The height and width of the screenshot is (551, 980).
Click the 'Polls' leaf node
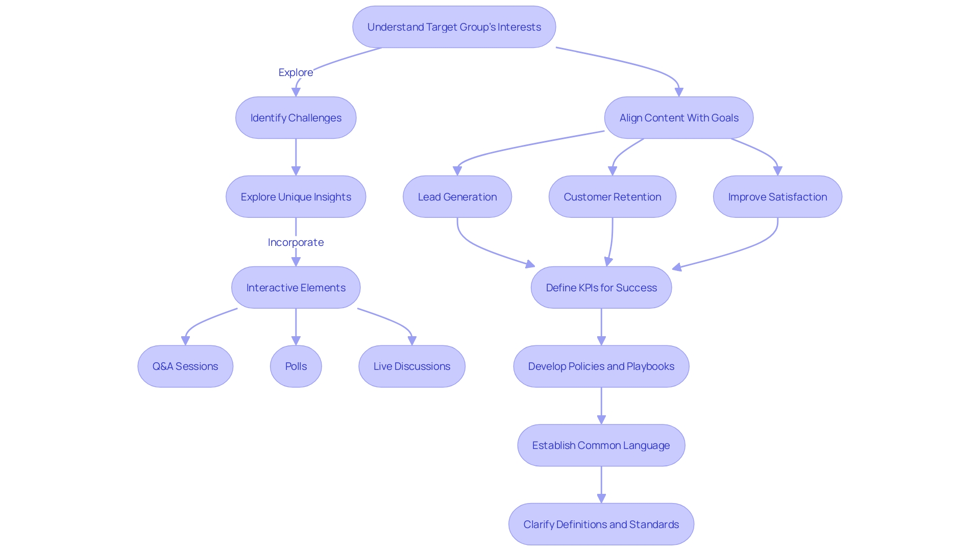[295, 365]
